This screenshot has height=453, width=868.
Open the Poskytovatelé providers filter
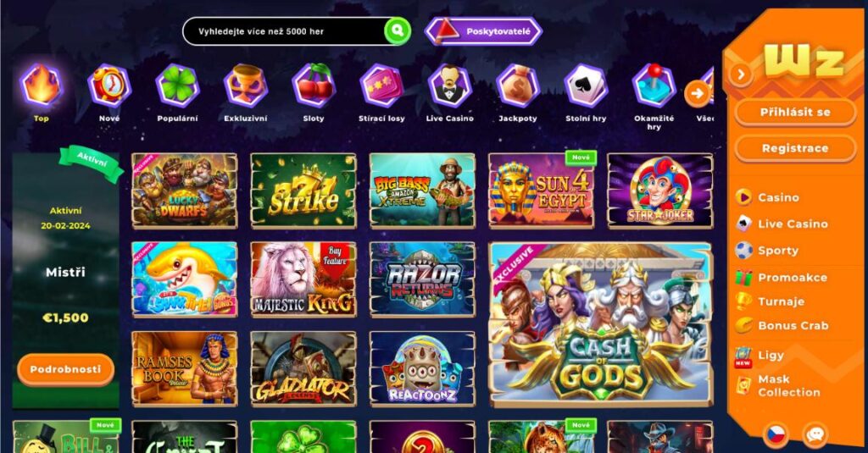[483, 31]
